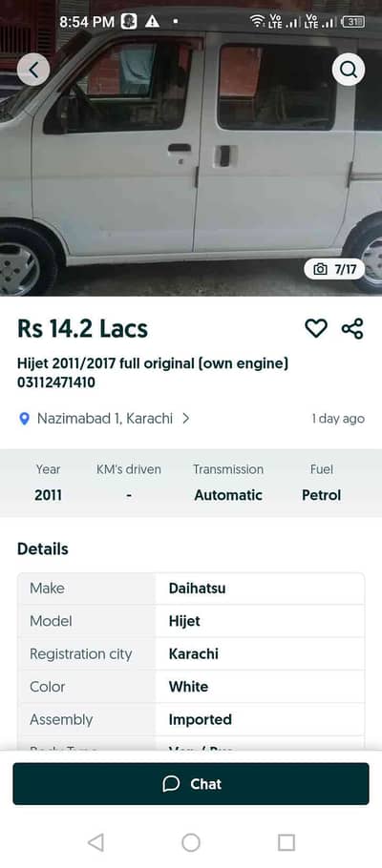Open search with the magnifier icon

tap(349, 70)
